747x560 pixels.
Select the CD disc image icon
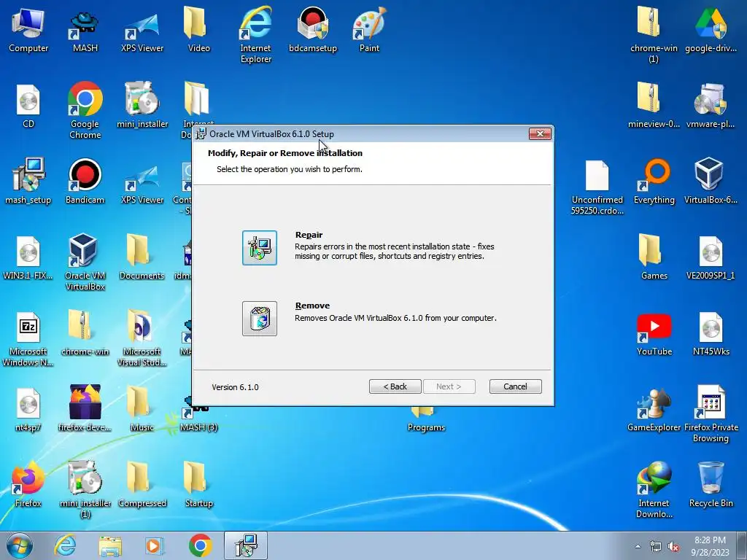[28, 106]
